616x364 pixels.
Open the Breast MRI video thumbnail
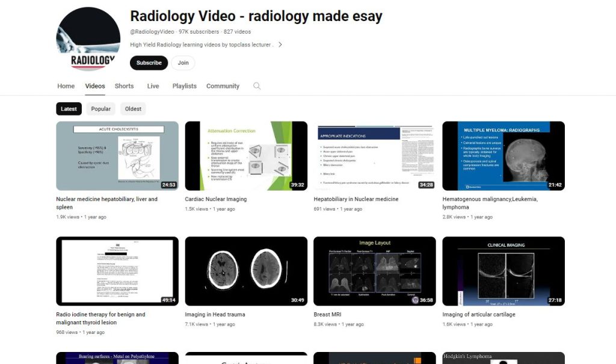click(x=375, y=271)
